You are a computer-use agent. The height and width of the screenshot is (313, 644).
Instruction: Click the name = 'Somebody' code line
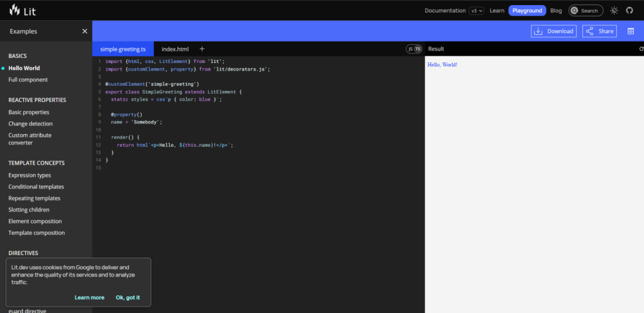[136, 122]
